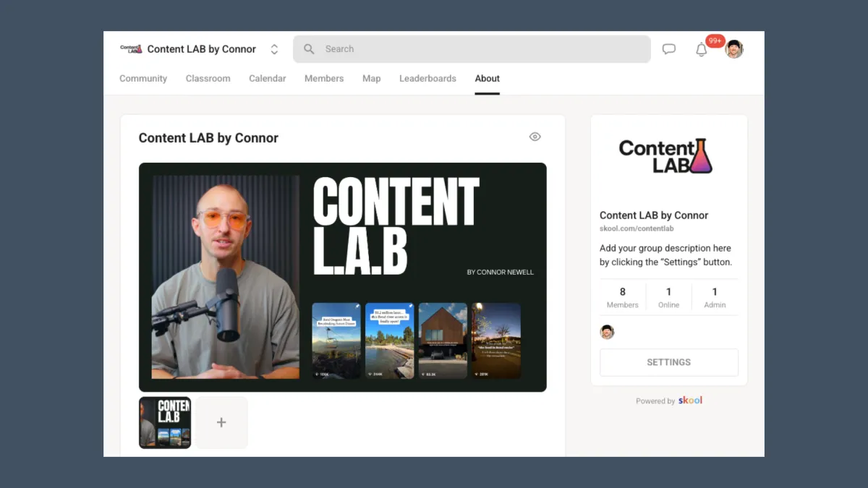Click the search magnifier icon
Viewport: 868px width, 488px height.
pos(309,49)
